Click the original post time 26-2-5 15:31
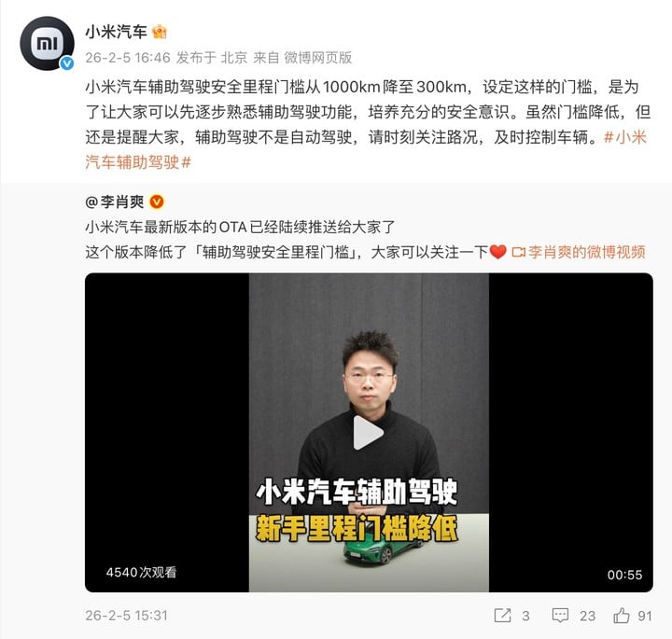Screen dimensions: 672x639 pos(126,616)
